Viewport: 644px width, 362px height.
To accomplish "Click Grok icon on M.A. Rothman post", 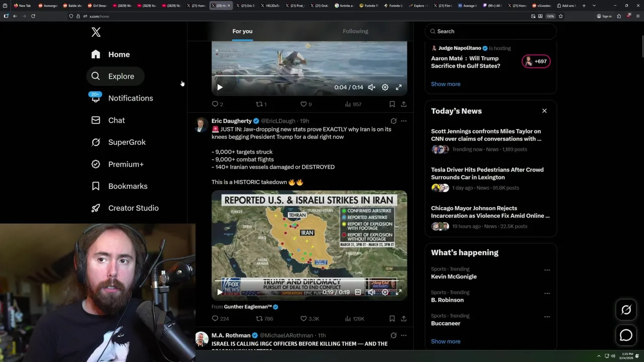I will [x=393, y=335].
